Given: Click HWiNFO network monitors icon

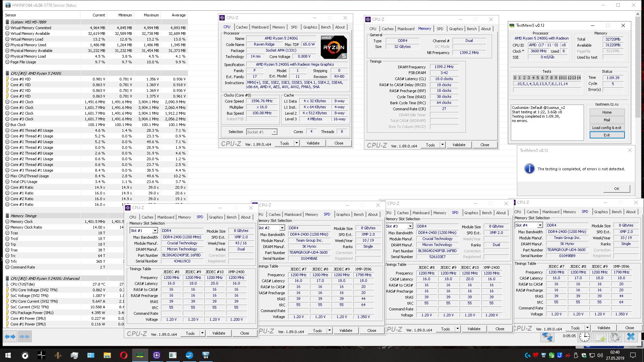Looking at the screenshot, I should pos(547,337).
